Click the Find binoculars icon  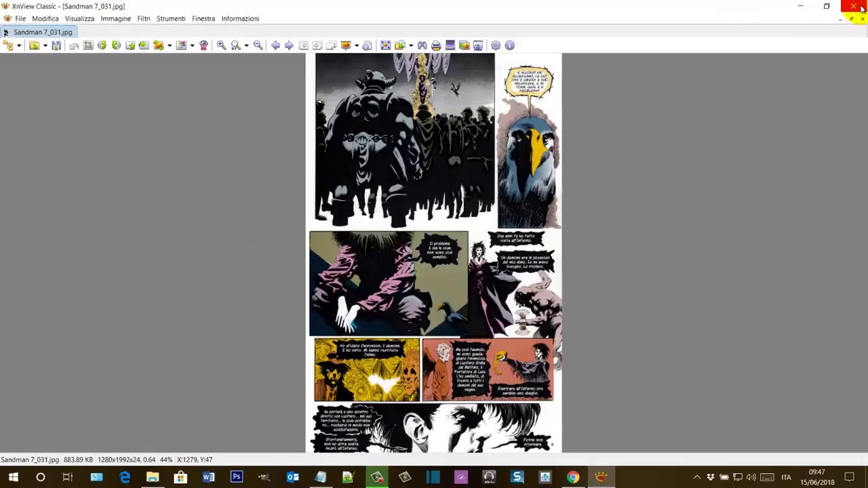[x=422, y=45]
